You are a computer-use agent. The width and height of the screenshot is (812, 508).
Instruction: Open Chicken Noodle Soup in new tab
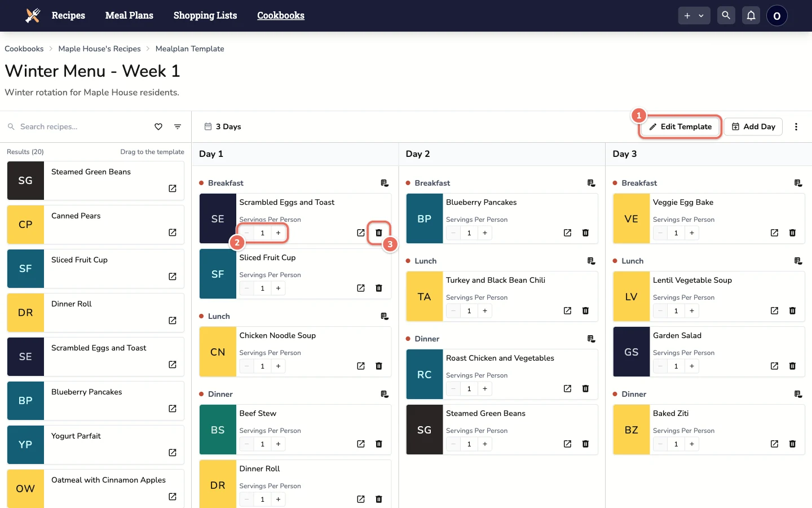pos(361,366)
